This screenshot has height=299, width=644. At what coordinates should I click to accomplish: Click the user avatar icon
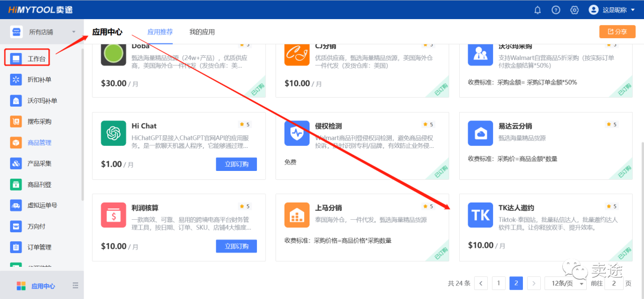click(593, 10)
